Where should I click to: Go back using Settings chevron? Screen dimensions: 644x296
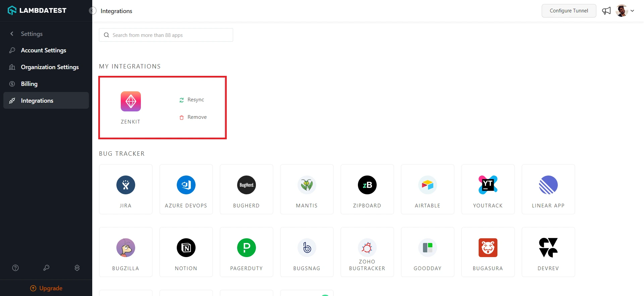pos(12,34)
